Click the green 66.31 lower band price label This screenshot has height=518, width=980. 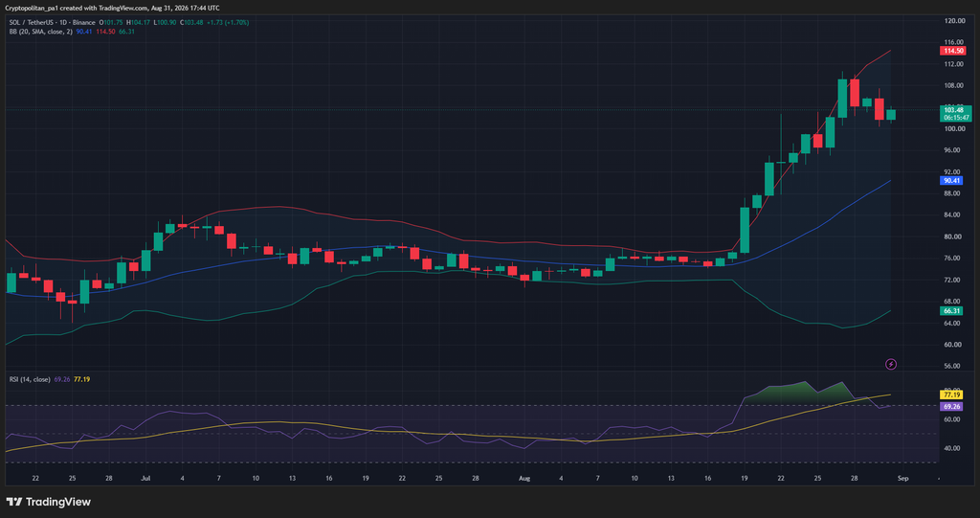tap(951, 311)
